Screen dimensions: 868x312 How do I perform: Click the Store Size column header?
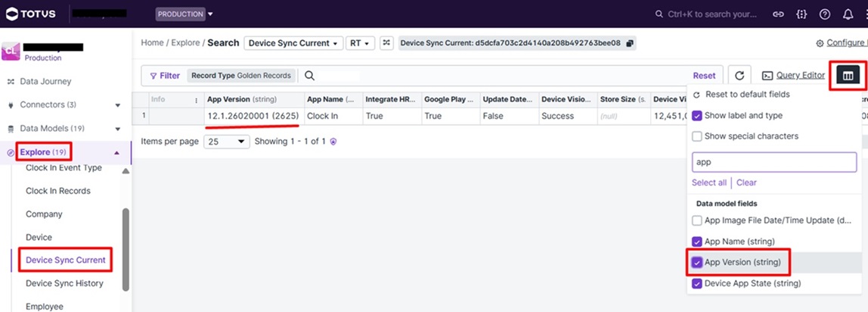(623, 100)
